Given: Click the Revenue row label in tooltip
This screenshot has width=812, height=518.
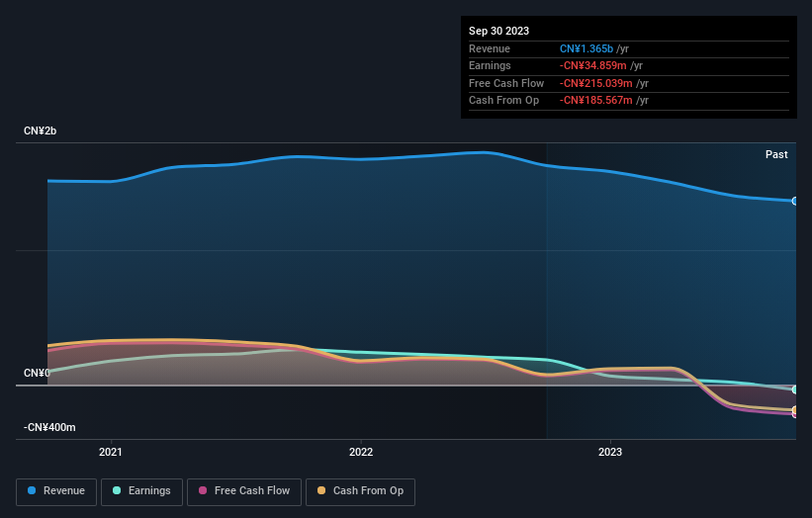Looking at the screenshot, I should point(490,48).
